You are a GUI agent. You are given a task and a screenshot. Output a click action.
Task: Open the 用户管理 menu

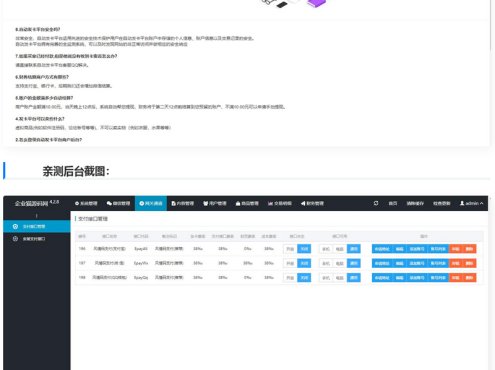click(215, 203)
